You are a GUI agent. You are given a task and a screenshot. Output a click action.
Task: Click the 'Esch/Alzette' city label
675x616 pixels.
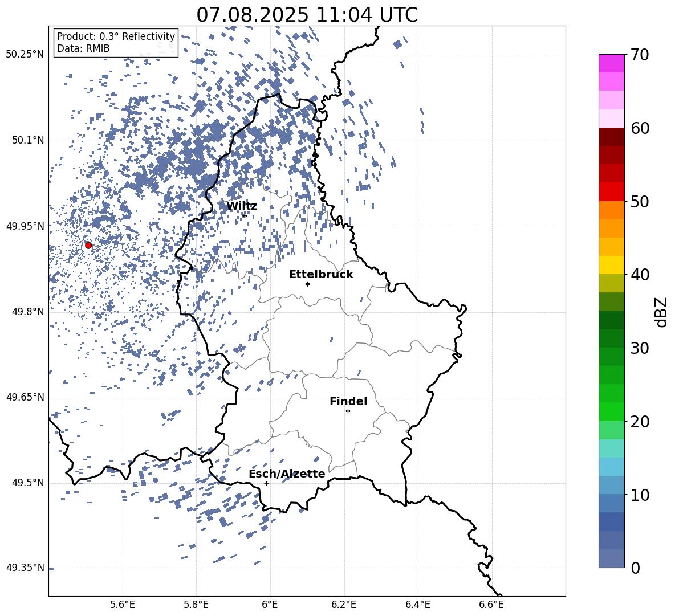click(x=287, y=474)
